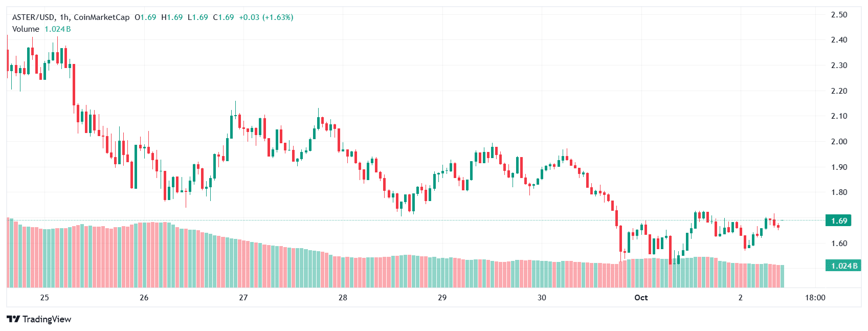Click the ASTER/USD symbol title

pyautogui.click(x=33, y=17)
